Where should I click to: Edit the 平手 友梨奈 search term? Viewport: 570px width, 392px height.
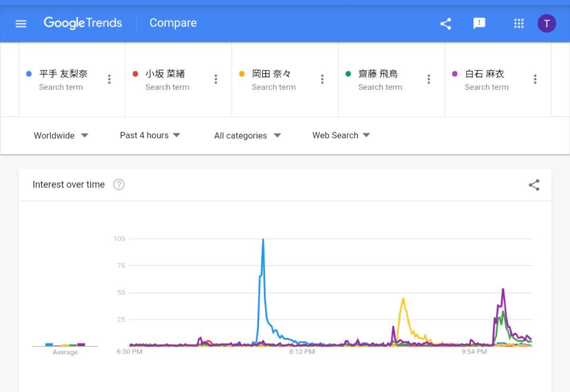pos(63,74)
